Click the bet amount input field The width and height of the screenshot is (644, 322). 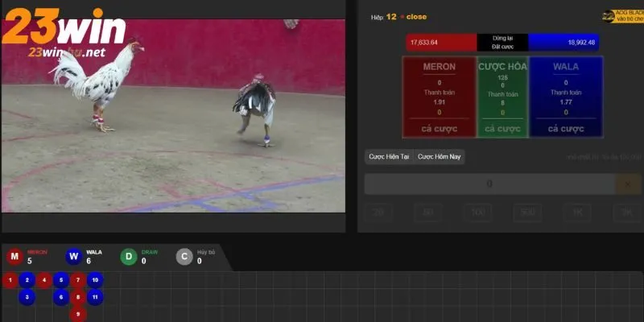coord(489,184)
